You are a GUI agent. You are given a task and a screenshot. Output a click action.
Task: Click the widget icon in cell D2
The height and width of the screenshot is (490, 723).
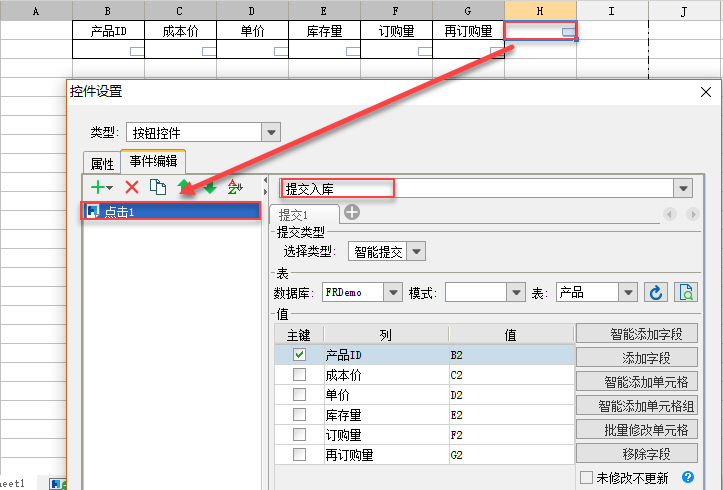(x=281, y=52)
